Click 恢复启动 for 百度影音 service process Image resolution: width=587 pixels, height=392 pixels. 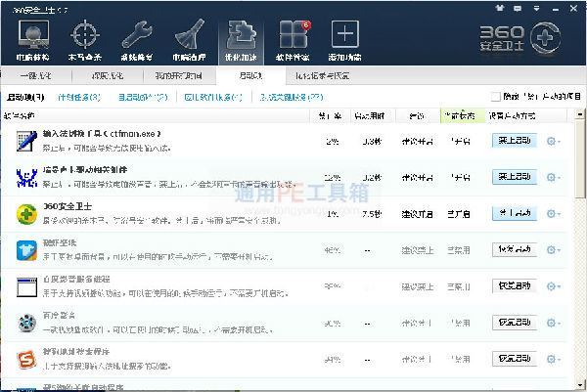tap(515, 286)
